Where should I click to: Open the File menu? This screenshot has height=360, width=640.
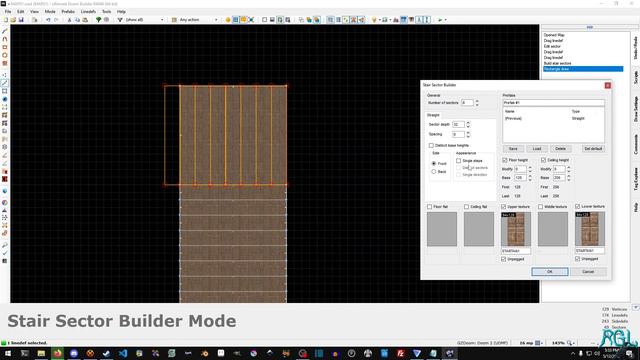click(x=8, y=11)
